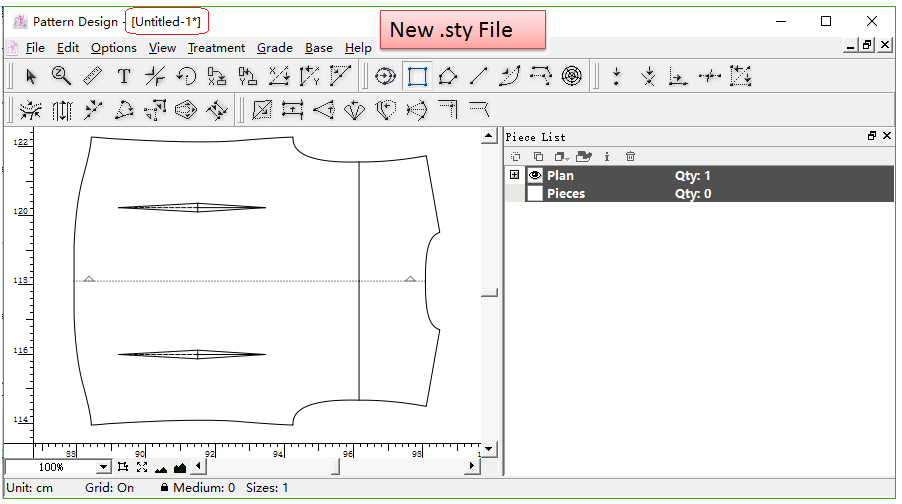Hide the Plan item using eye icon
The height and width of the screenshot is (504, 902).
(535, 176)
